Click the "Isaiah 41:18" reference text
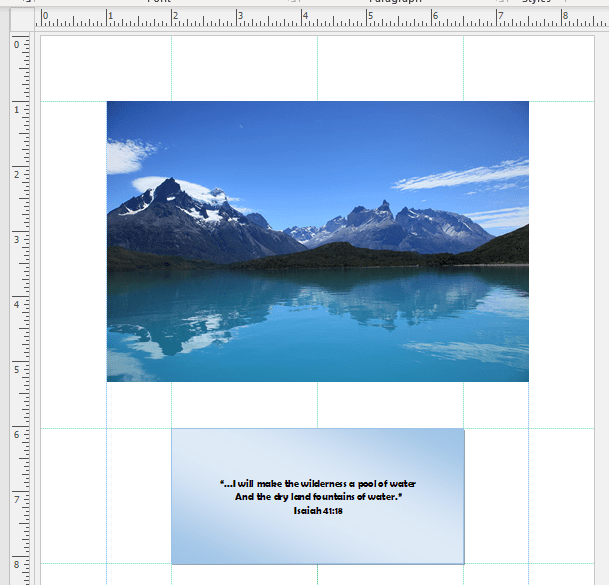The height and width of the screenshot is (585, 609). tap(317, 510)
